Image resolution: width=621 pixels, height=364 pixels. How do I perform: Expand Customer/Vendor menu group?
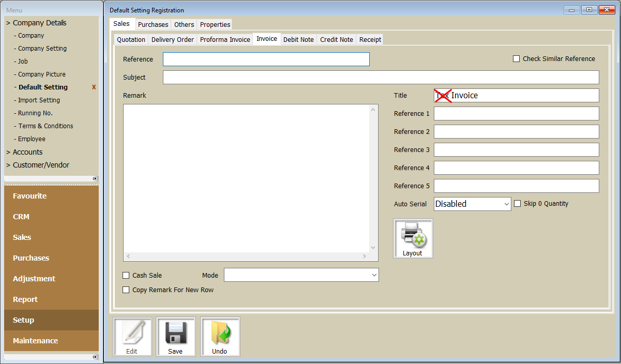(x=41, y=165)
